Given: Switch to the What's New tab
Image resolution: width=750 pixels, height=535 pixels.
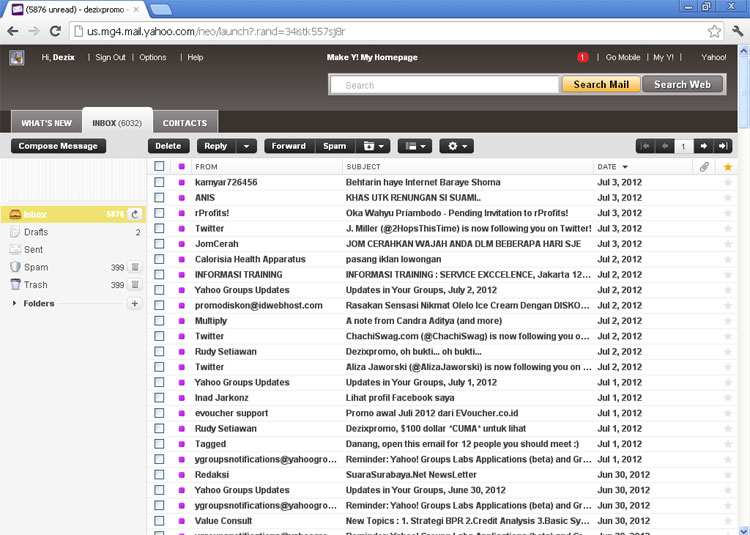Looking at the screenshot, I should [x=46, y=123].
